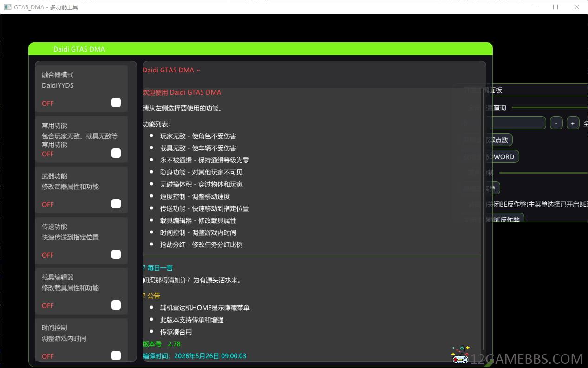Click the OFF status in 武器功能 card

[48, 205]
